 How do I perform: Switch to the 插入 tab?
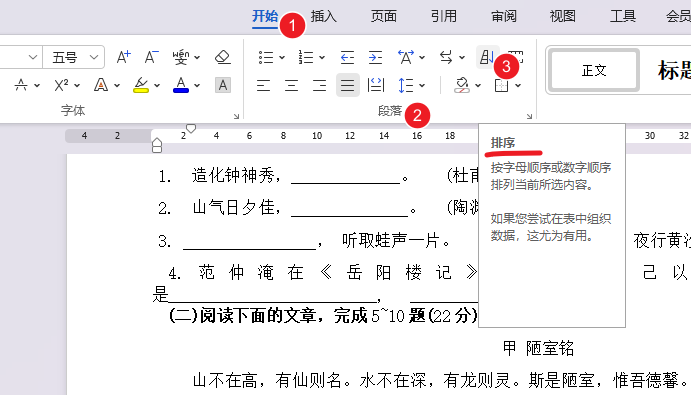point(323,16)
